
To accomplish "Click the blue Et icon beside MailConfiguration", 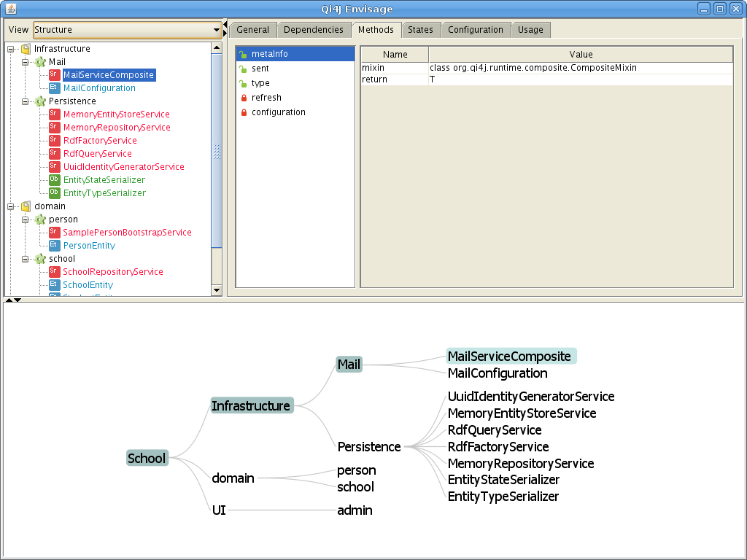I will click(54, 88).
